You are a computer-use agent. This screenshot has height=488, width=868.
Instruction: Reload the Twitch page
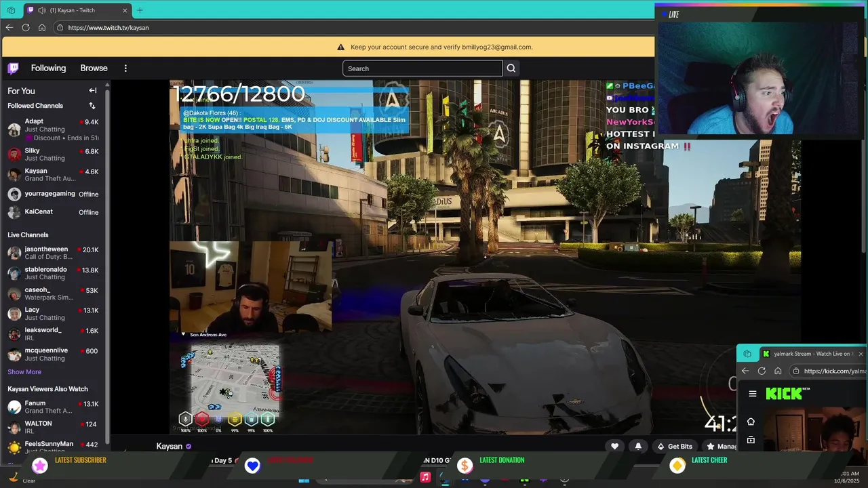pos(26,27)
